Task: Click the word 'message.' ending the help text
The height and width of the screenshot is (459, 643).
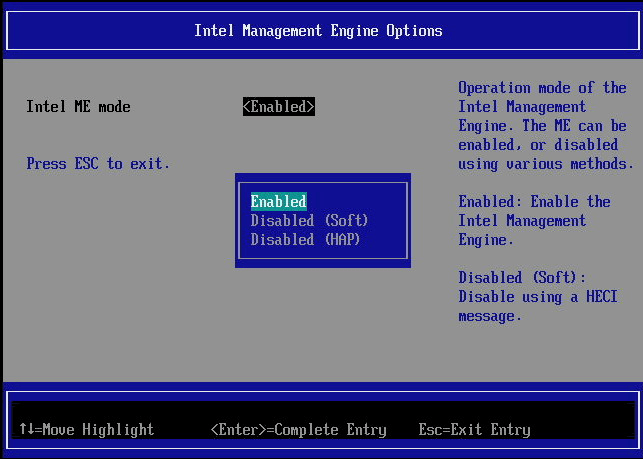Action: (x=490, y=316)
